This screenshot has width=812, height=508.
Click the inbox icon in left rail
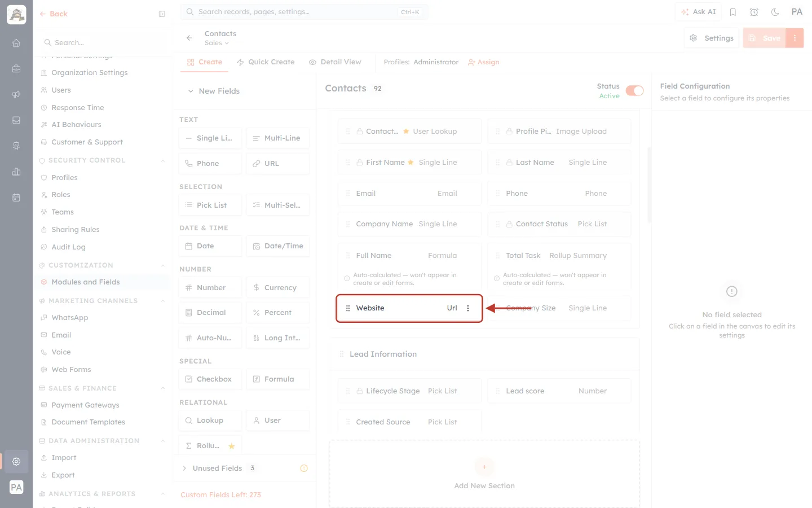(x=16, y=120)
